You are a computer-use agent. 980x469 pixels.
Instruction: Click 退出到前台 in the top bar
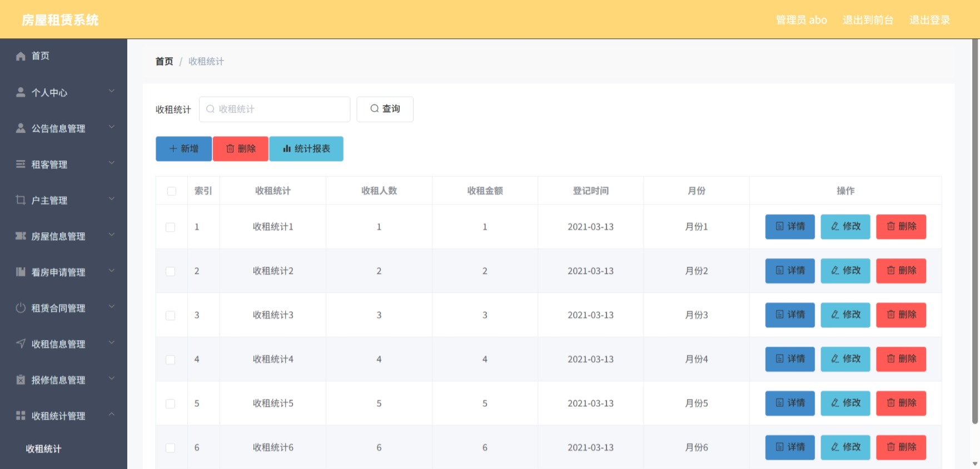(x=868, y=20)
